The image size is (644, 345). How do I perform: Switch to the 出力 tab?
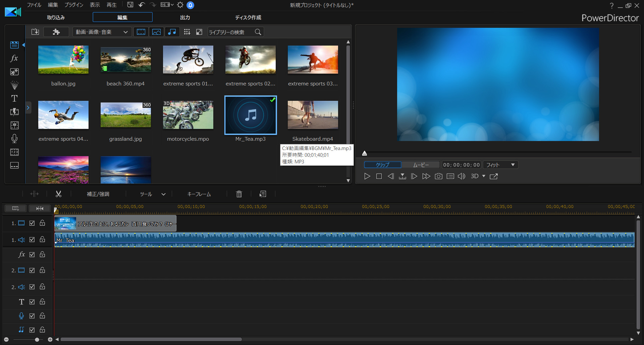pyautogui.click(x=185, y=17)
